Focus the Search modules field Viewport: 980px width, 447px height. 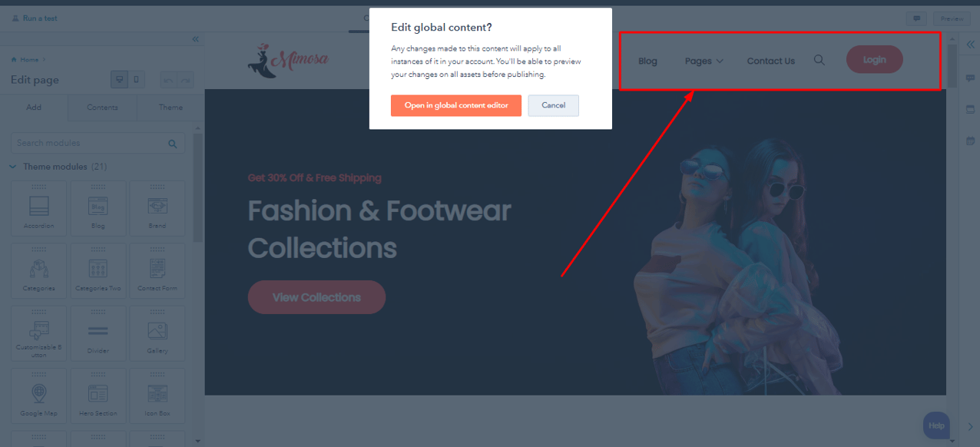tap(98, 143)
